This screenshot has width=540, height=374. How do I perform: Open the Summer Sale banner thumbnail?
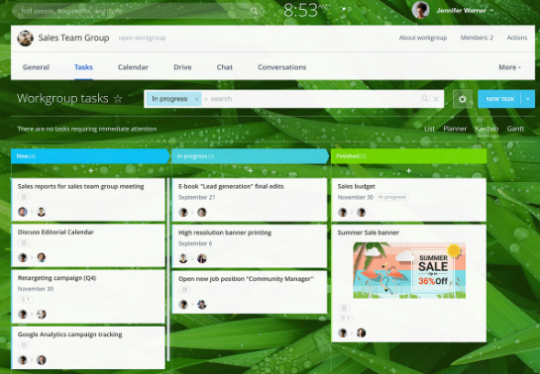click(x=409, y=270)
